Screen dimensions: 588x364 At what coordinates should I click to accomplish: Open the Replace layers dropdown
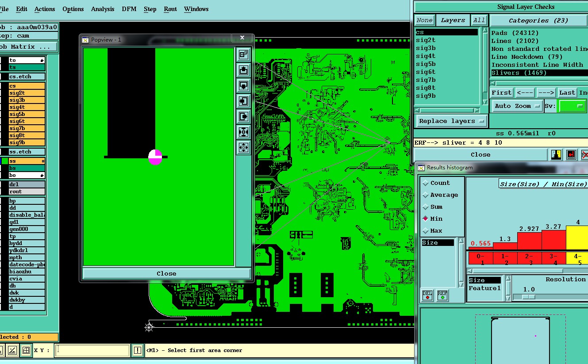click(451, 121)
